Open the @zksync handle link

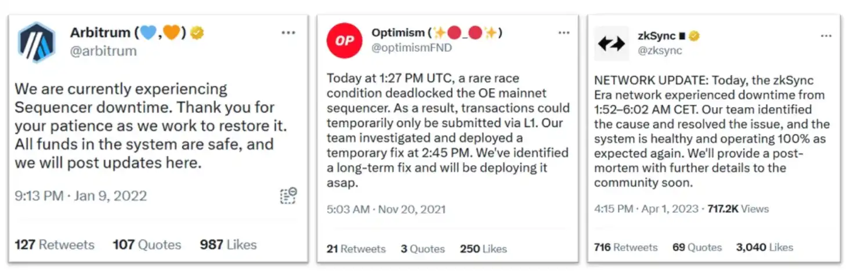pyautogui.click(x=660, y=50)
